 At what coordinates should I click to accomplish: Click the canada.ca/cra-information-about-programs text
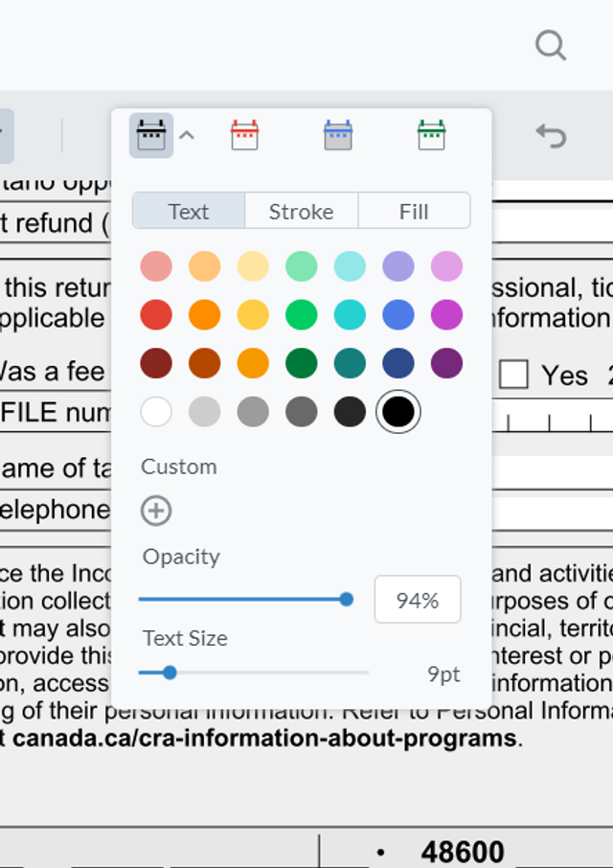[264, 739]
